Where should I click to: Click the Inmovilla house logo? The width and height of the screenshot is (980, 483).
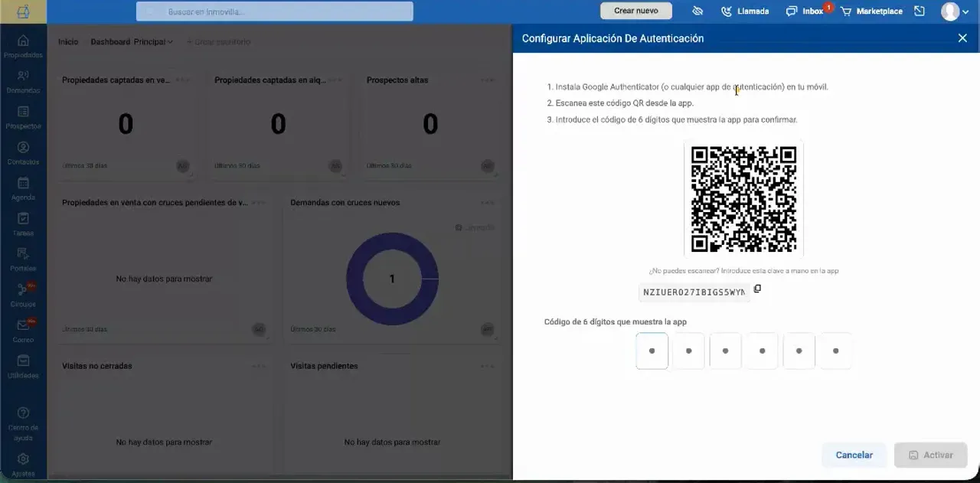(23, 11)
